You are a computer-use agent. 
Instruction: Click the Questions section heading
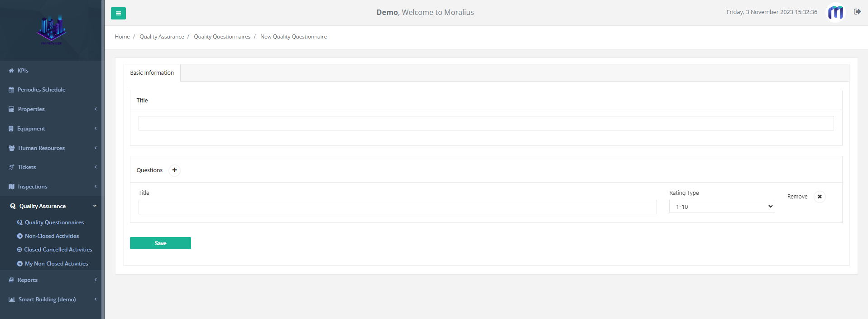point(149,170)
